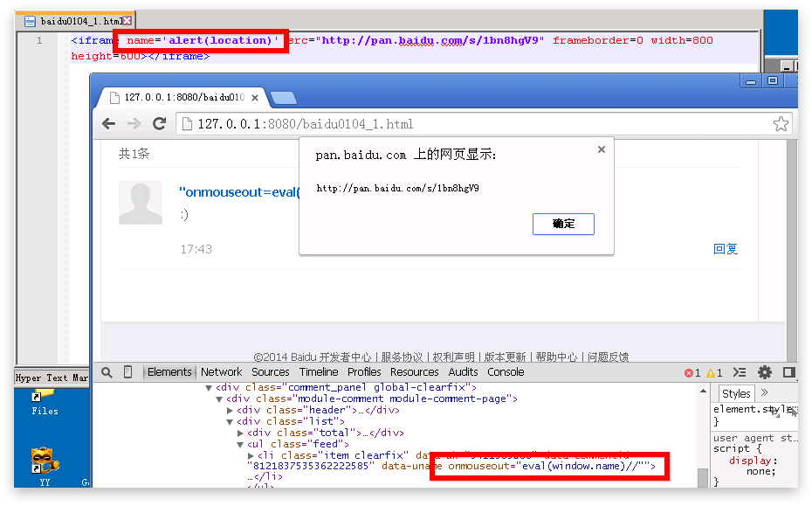Click the DevTools Elements panel scrollbar
The width and height of the screenshot is (812, 506).
point(703,477)
